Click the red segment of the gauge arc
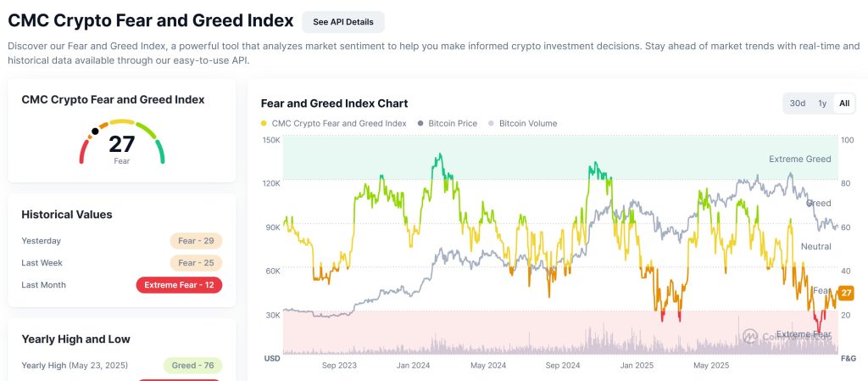 pyautogui.click(x=83, y=152)
